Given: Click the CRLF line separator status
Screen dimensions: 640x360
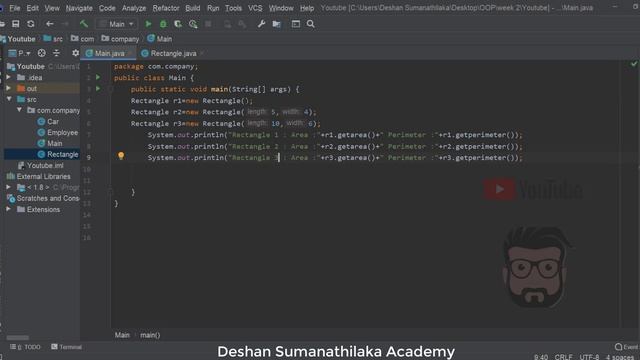Looking at the screenshot, I should (x=563, y=357).
